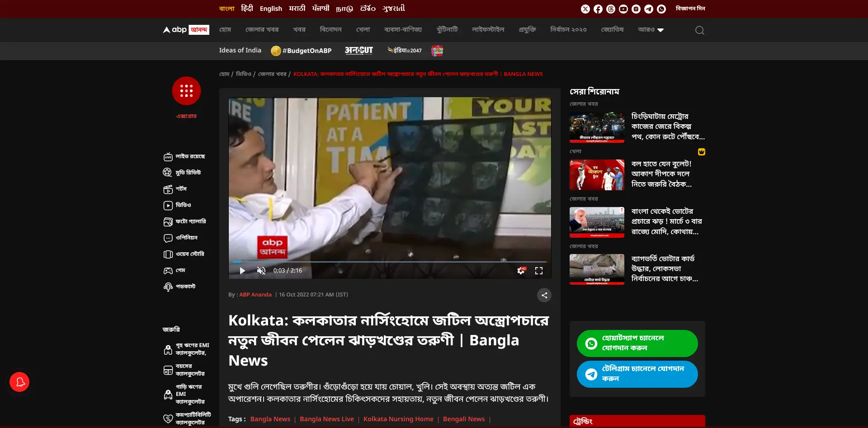Switch language to ਪੰਜਾਬੀ
The image size is (868, 428).
pyautogui.click(x=321, y=8)
